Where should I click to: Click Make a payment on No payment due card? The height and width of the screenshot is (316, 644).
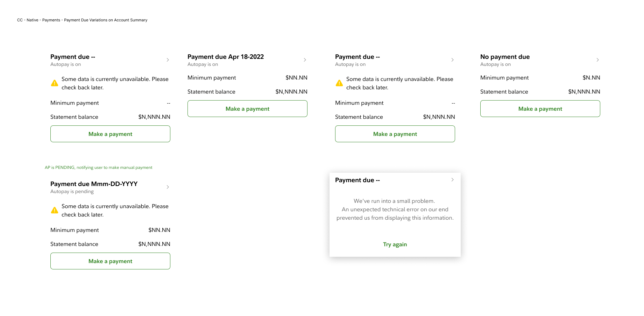pos(540,109)
